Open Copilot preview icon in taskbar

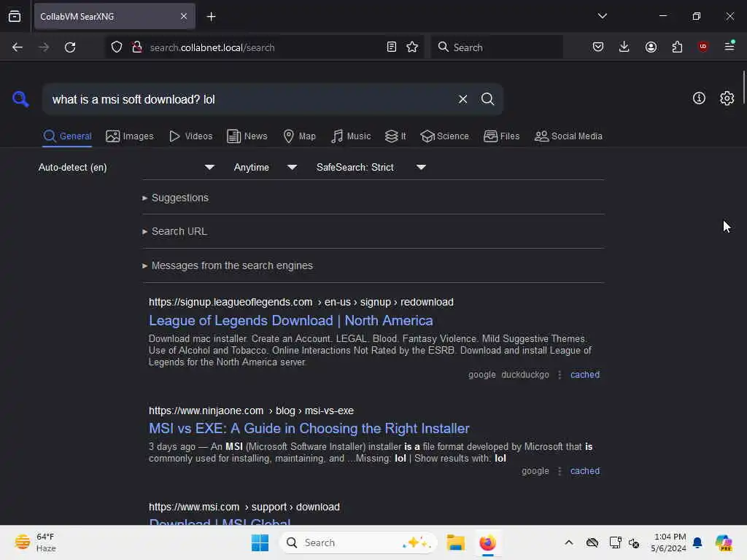click(x=724, y=542)
